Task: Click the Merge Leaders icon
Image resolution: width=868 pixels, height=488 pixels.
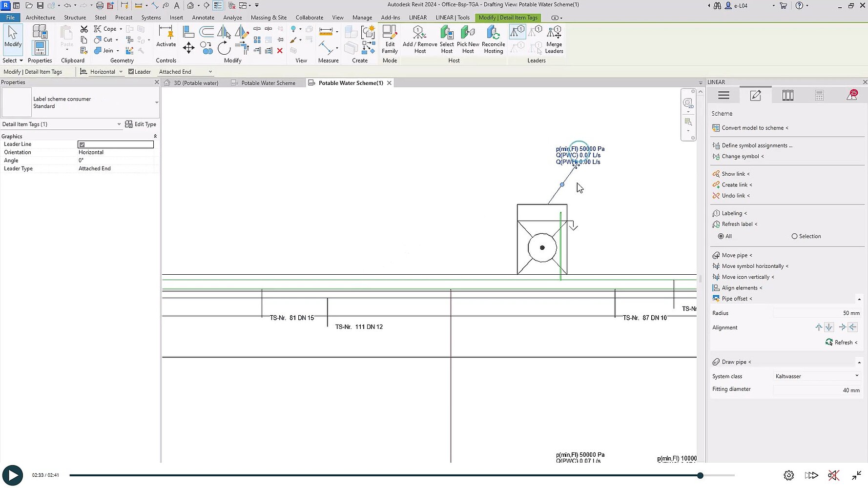Action: pos(554,39)
